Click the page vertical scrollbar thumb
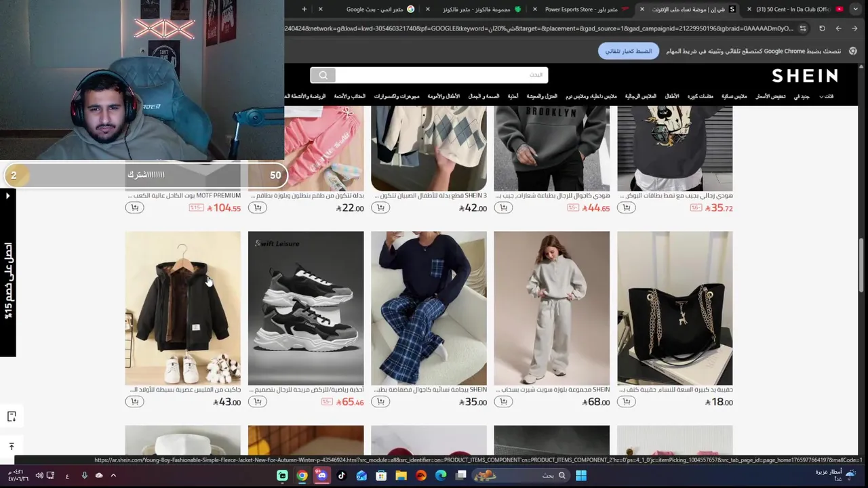This screenshot has height=488, width=868. click(862, 266)
